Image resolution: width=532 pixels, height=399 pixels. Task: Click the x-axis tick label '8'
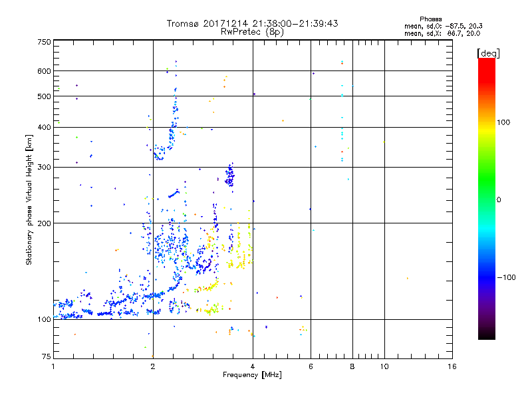point(352,366)
